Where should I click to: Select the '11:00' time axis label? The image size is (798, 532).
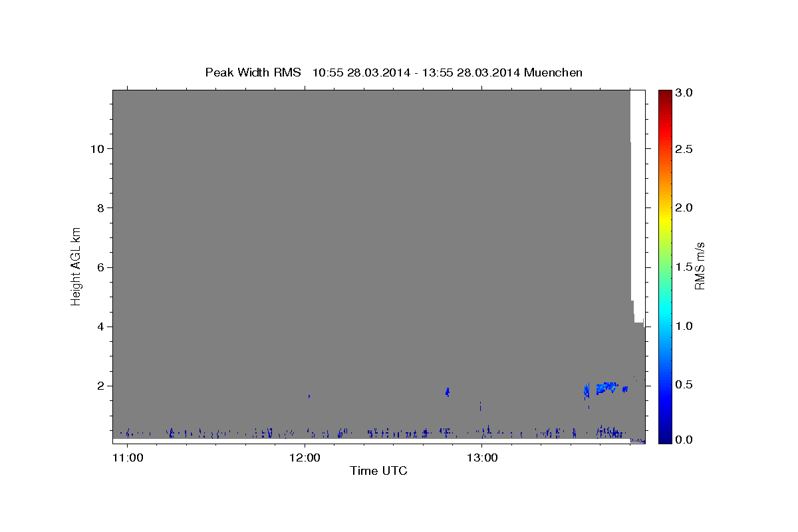click(127, 458)
